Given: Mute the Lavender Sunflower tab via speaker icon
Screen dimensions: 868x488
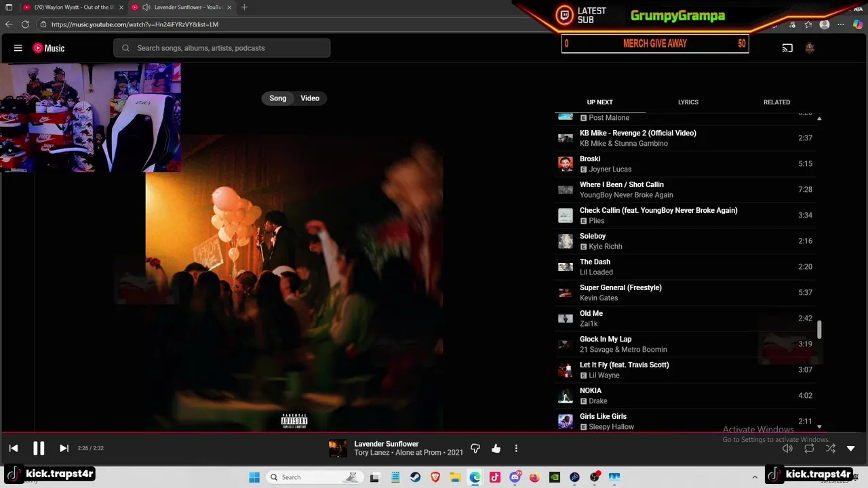Looking at the screenshot, I should (x=146, y=7).
